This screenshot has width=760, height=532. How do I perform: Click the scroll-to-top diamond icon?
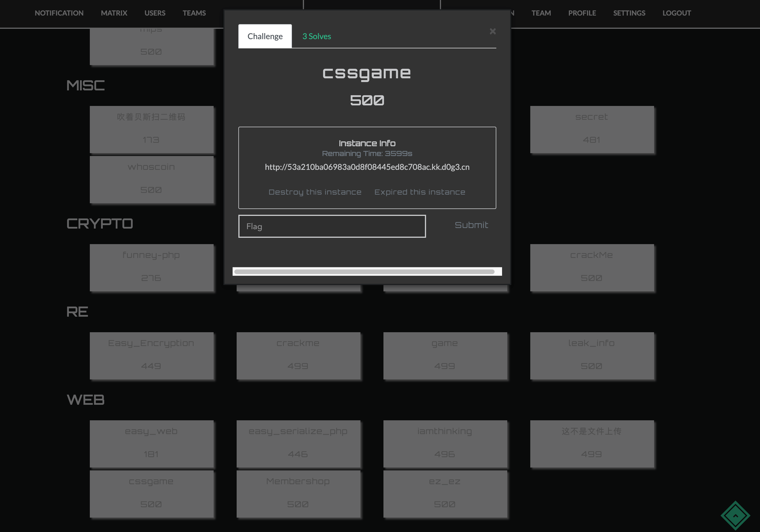[735, 515]
